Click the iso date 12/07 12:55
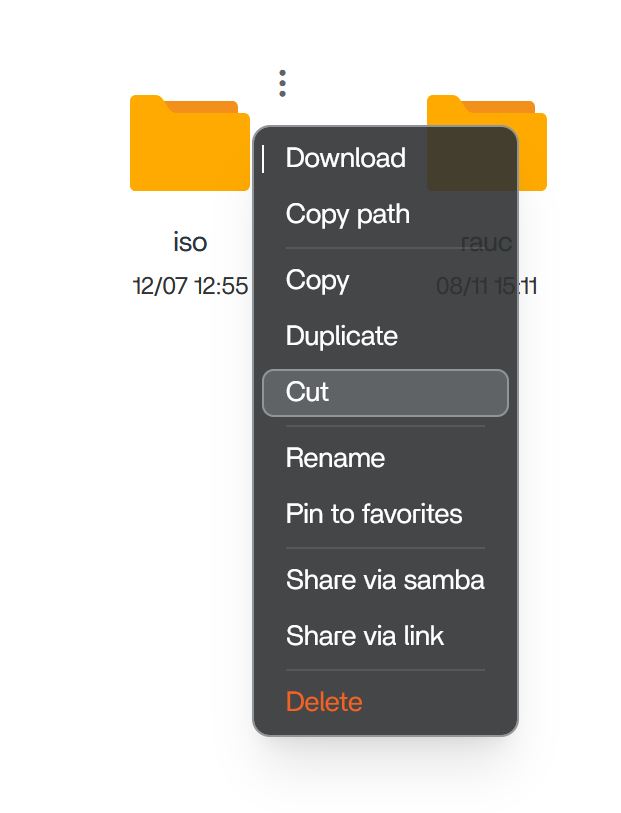The image size is (621, 813). coord(190,286)
